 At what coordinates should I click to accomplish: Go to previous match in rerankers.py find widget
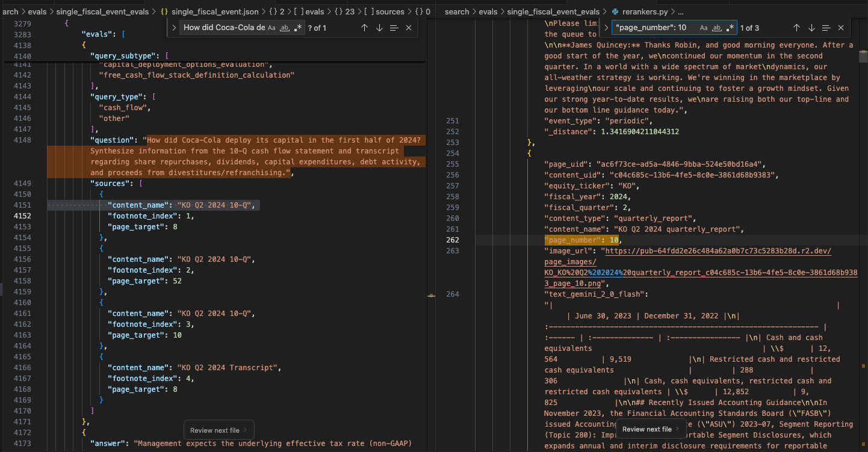pyautogui.click(x=796, y=28)
